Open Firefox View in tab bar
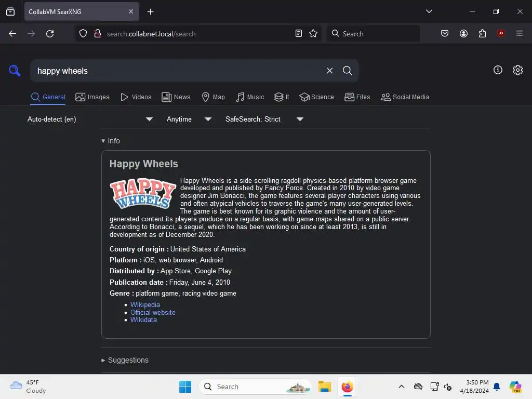This screenshot has height=399, width=532. coord(10,11)
